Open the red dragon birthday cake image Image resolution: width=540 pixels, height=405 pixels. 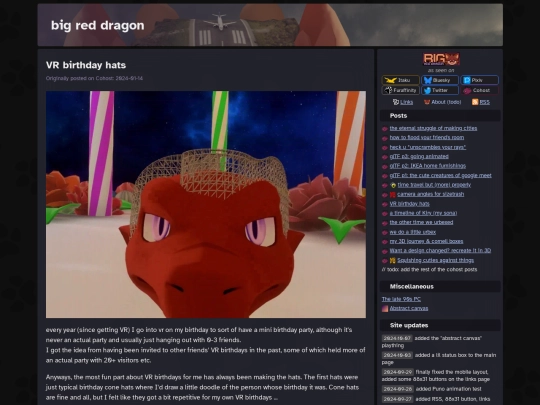pos(206,204)
